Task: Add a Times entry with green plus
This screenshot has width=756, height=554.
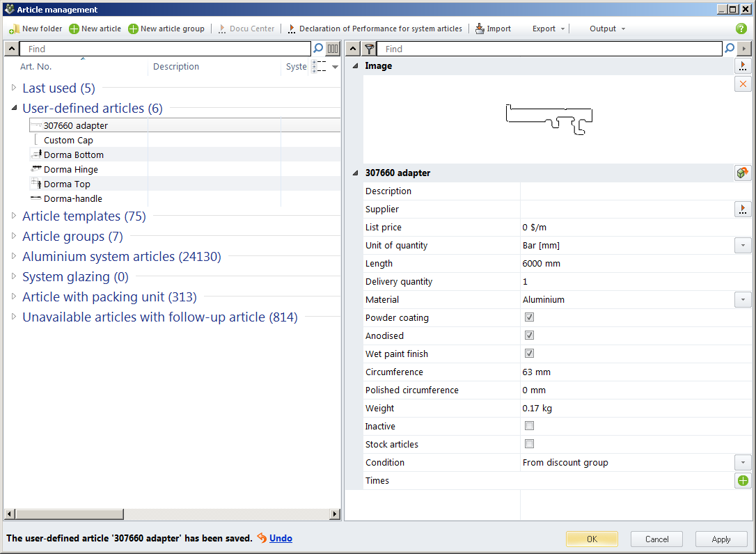Action: (743, 481)
